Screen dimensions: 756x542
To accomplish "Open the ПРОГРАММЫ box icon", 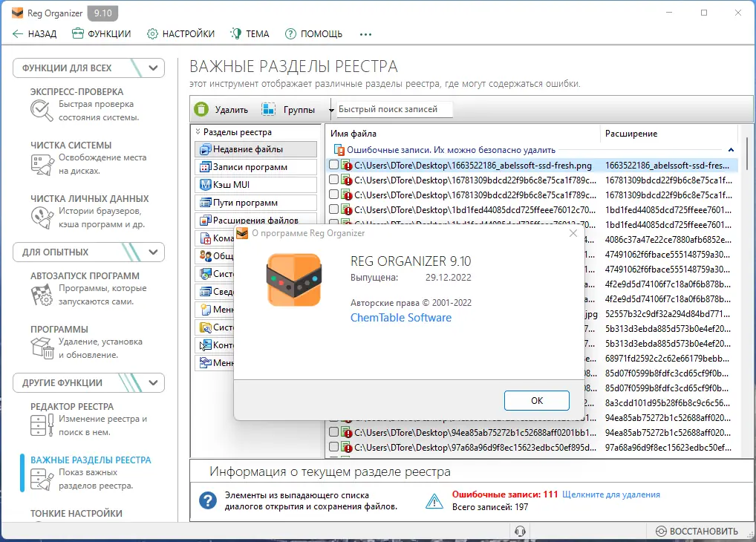I will pyautogui.click(x=42, y=347).
